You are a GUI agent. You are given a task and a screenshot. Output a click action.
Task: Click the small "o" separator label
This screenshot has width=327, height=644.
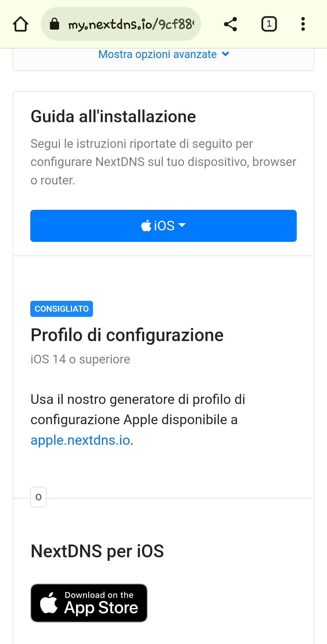pos(38,497)
